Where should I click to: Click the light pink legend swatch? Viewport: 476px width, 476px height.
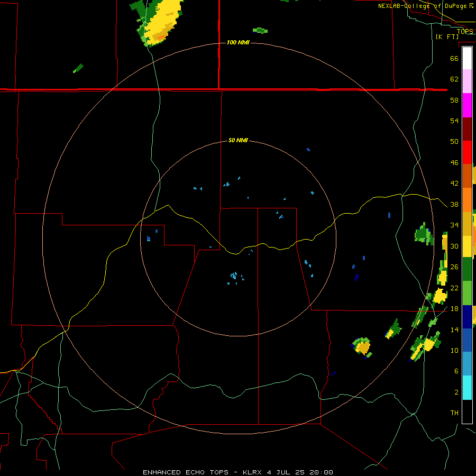point(467,81)
